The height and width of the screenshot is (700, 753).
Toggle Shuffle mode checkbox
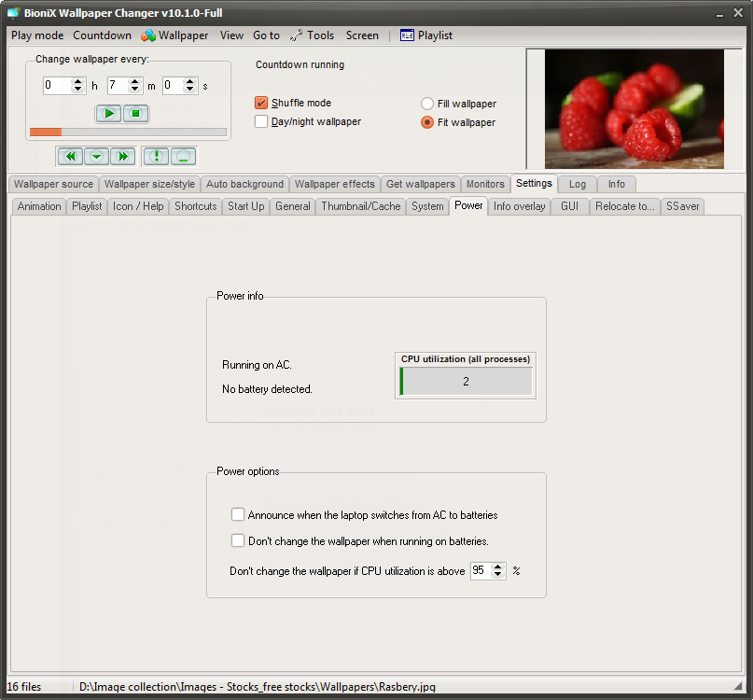tap(261, 103)
